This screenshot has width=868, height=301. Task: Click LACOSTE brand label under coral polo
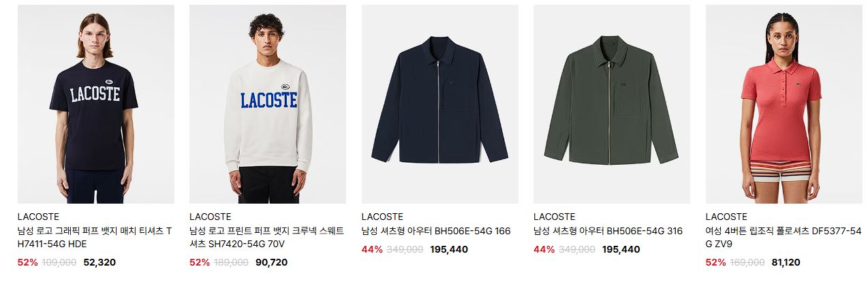pyautogui.click(x=726, y=217)
